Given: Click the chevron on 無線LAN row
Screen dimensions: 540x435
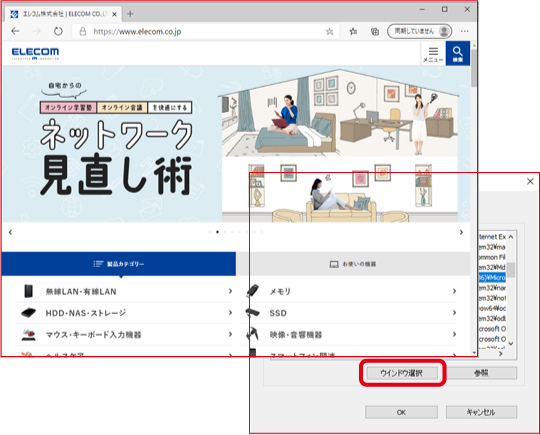Looking at the screenshot, I should tap(230, 291).
